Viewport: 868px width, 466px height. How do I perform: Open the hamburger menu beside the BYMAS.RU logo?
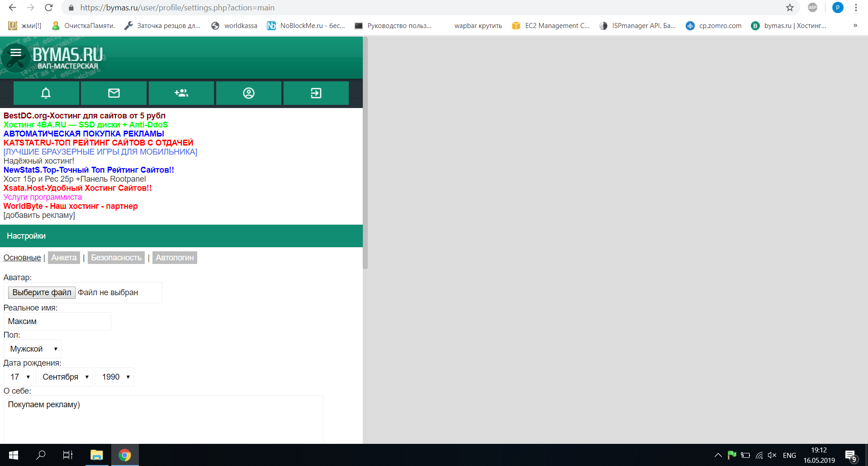(16, 53)
